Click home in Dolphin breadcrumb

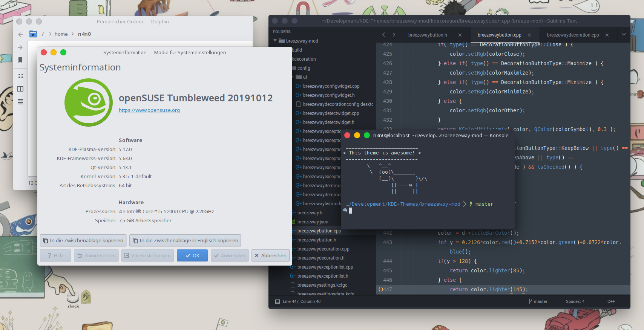[61, 34]
